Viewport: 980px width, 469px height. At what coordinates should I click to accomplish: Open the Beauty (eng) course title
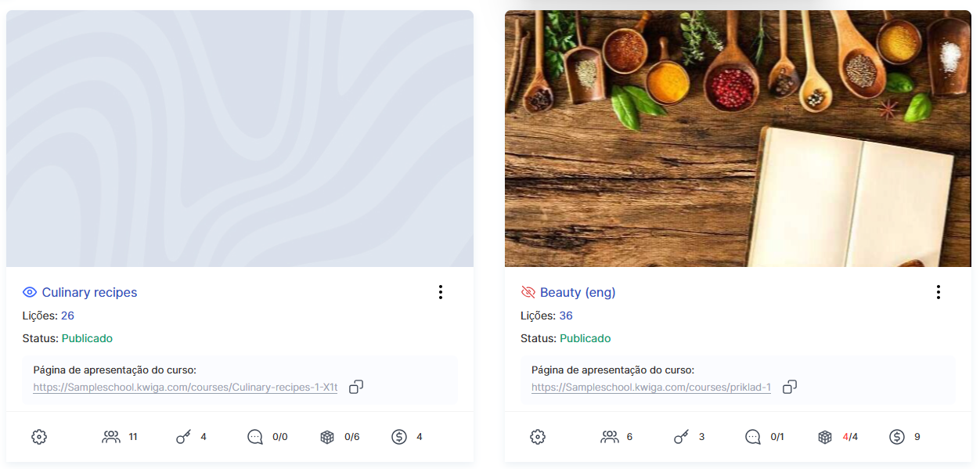coord(578,292)
